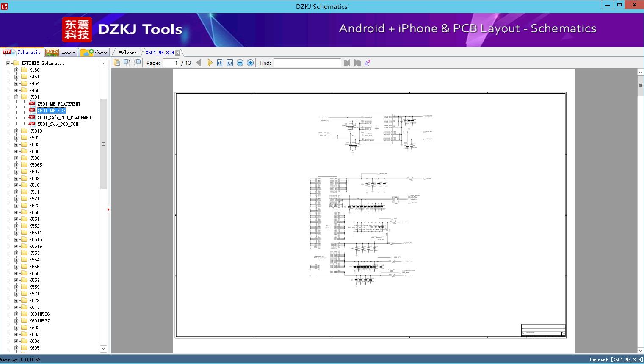Viewport: 644px width, 364px height.
Task: Select the Welcome document tab
Action: pos(128,53)
